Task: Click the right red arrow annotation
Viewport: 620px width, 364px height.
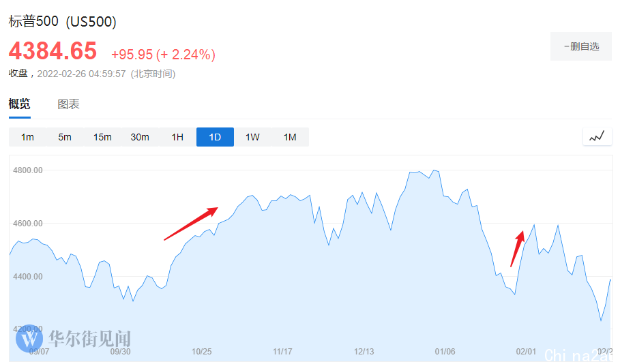Action: (518, 248)
